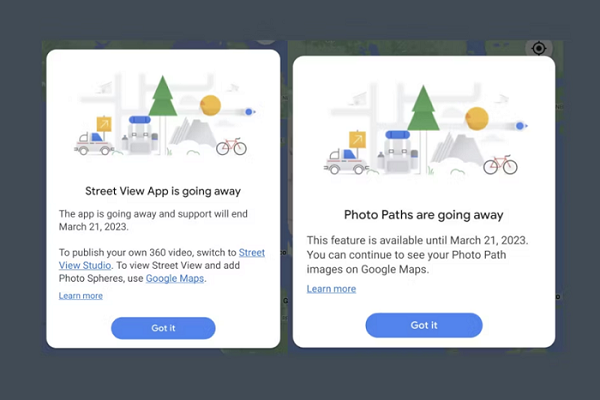Image resolution: width=600 pixels, height=400 pixels.
Task: Click the heading Street View App is going away
Action: click(163, 191)
